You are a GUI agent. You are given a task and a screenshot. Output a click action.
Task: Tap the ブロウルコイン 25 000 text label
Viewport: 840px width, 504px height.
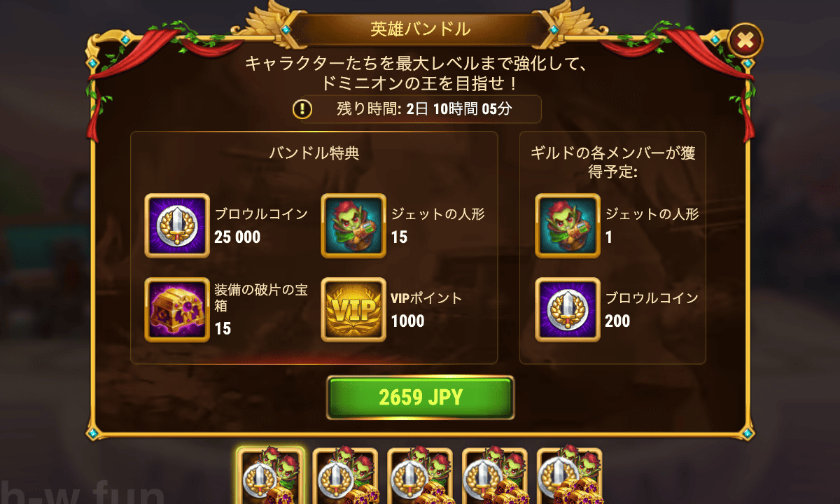click(261, 225)
